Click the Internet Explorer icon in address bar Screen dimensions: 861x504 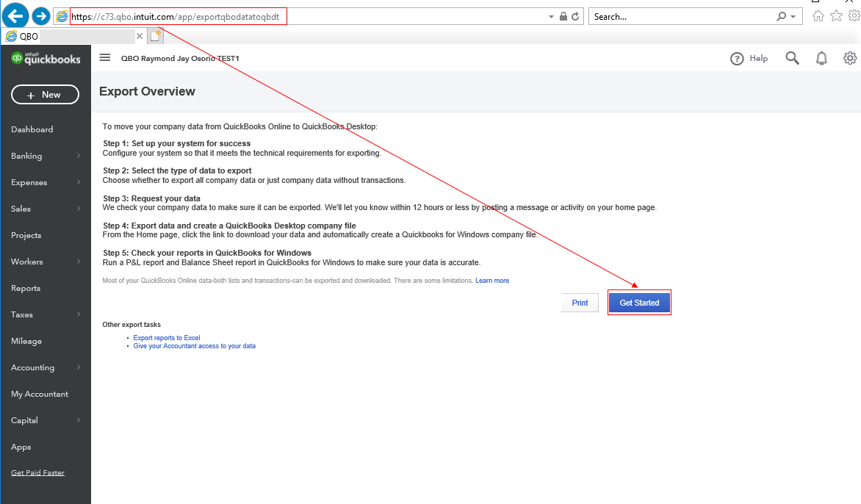62,16
